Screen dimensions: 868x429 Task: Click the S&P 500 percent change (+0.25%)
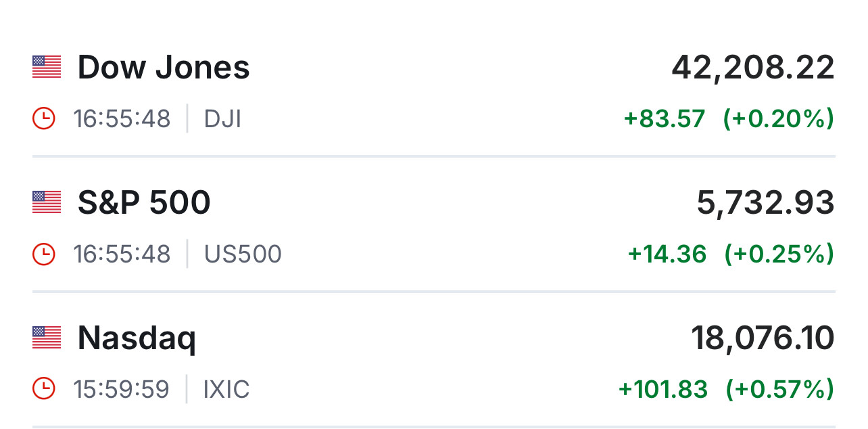tap(779, 254)
